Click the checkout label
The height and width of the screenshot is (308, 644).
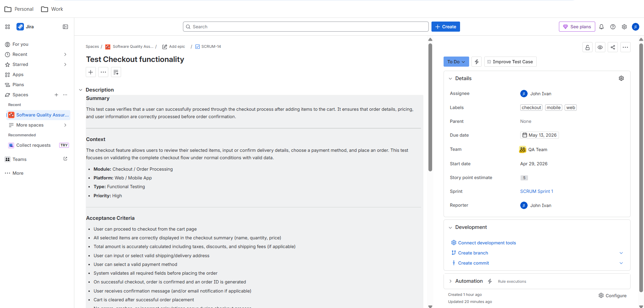coord(531,107)
